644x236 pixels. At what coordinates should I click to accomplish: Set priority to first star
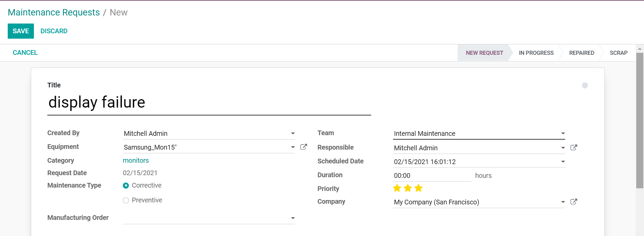coord(397,188)
